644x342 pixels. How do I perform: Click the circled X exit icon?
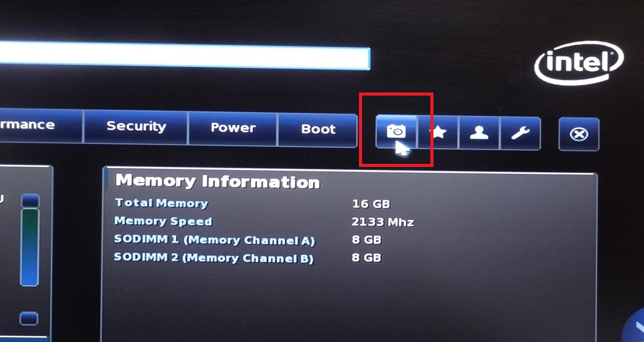pos(579,134)
